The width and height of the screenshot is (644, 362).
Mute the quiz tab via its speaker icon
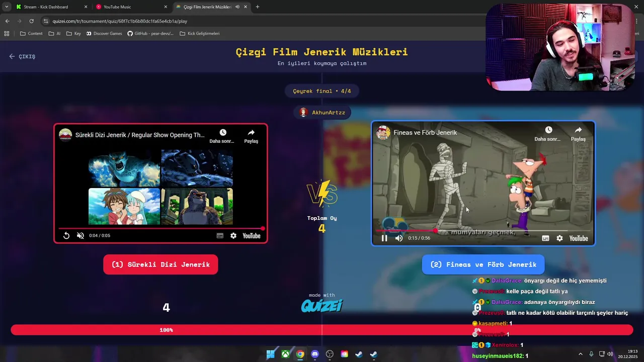(237, 7)
